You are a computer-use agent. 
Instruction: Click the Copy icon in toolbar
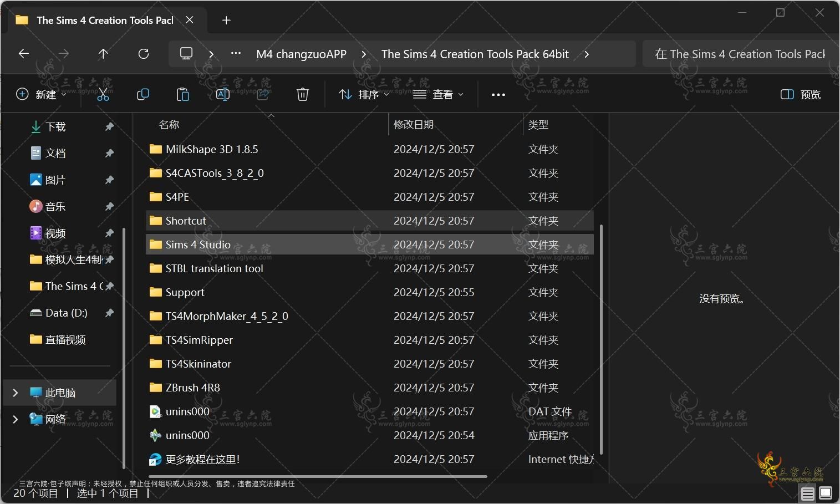143,95
